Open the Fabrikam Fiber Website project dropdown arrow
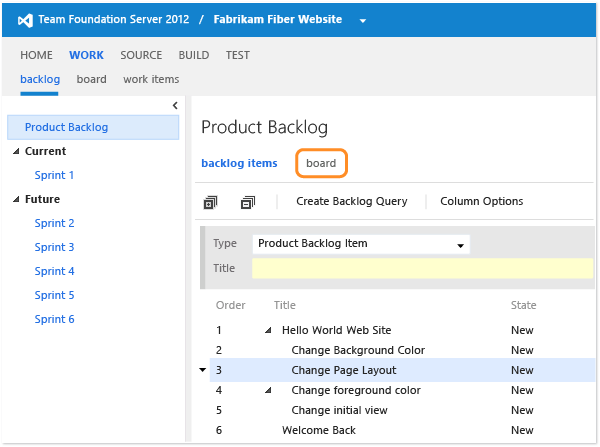 click(x=363, y=21)
